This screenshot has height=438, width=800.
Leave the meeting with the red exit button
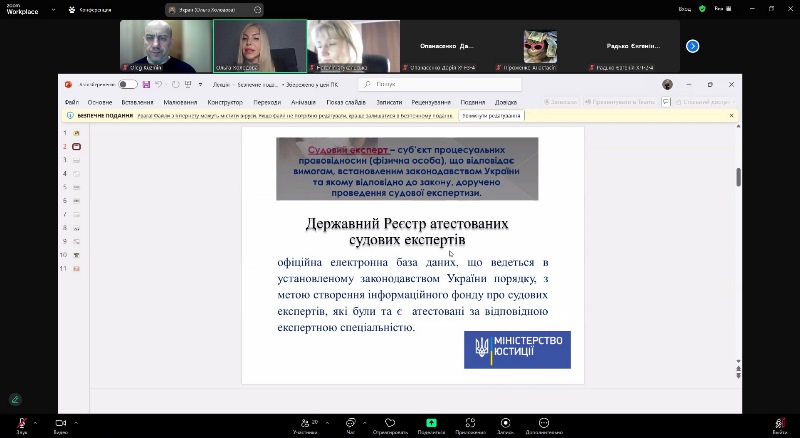(x=779, y=423)
